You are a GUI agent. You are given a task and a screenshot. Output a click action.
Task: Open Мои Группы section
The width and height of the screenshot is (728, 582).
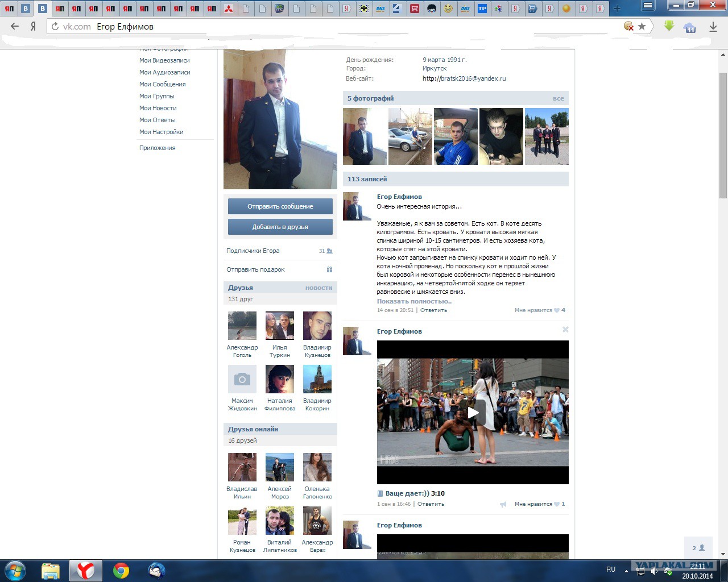tap(157, 96)
